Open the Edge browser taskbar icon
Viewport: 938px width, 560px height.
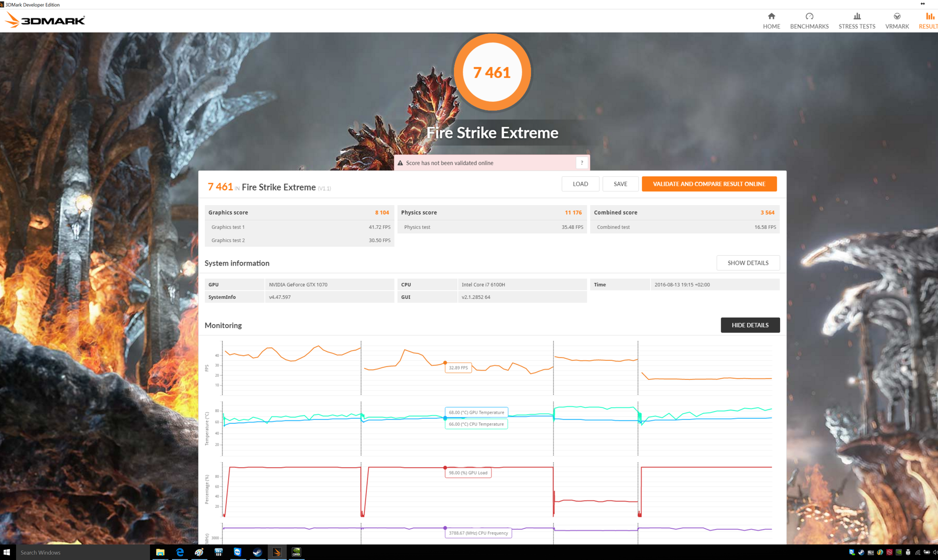(180, 552)
